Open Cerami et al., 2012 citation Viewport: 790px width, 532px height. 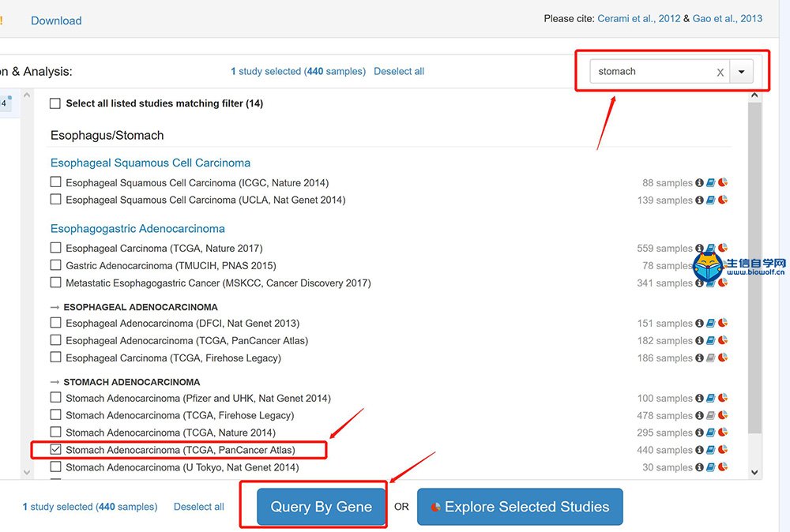pos(639,19)
